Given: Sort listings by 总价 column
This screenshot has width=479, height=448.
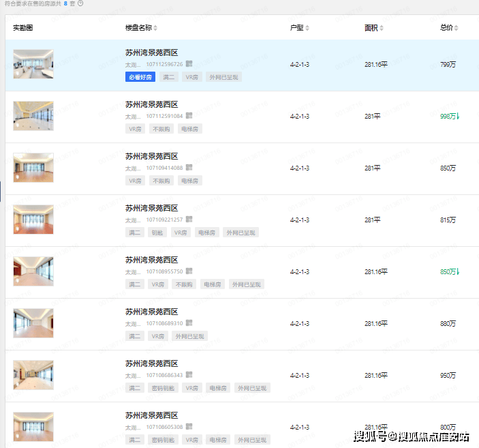Looking at the screenshot, I should [457, 28].
